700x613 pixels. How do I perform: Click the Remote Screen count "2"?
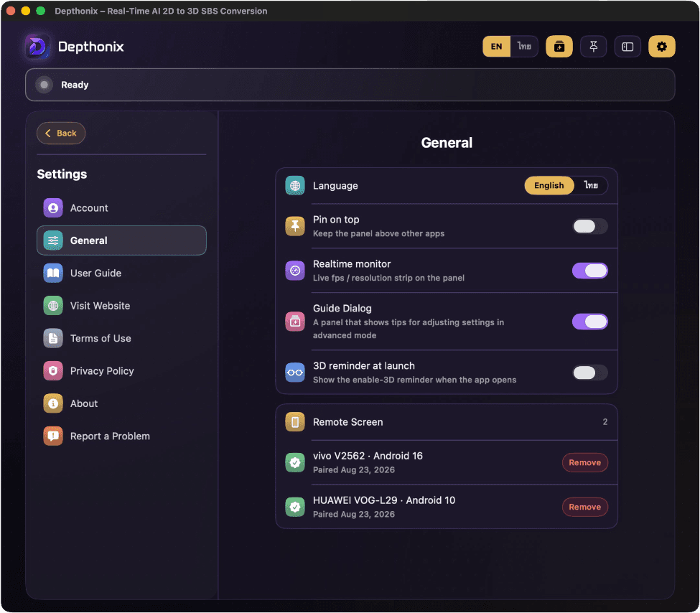pos(605,422)
